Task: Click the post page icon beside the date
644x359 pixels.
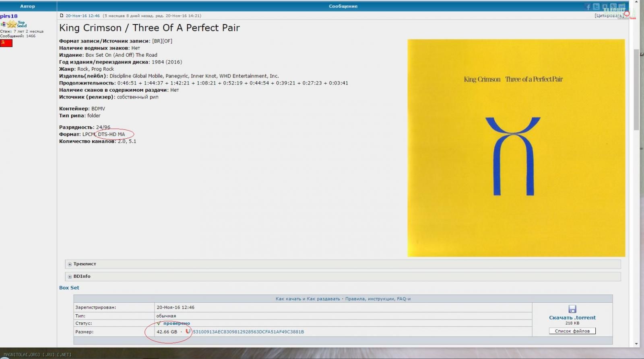Action: click(x=62, y=16)
